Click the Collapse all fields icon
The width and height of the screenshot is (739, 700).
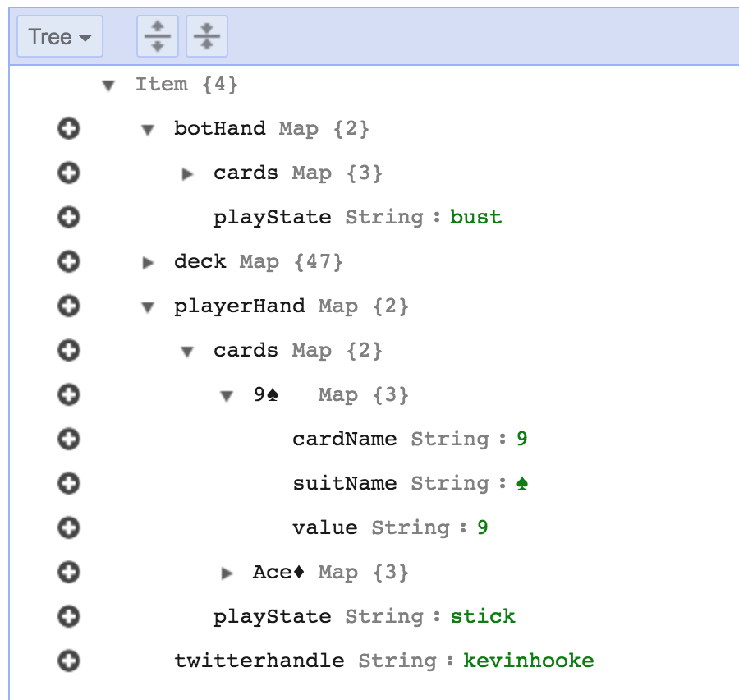[x=207, y=37]
